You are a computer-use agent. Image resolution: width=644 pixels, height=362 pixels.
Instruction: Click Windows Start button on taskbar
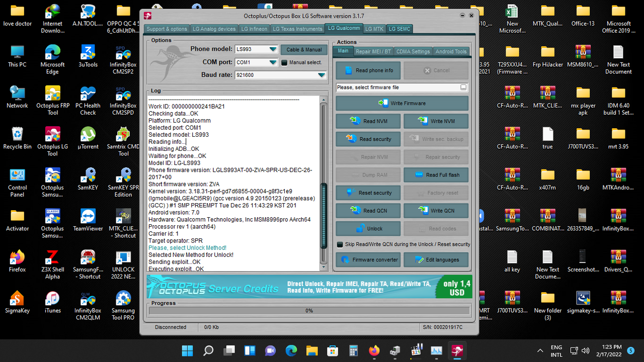(187, 350)
